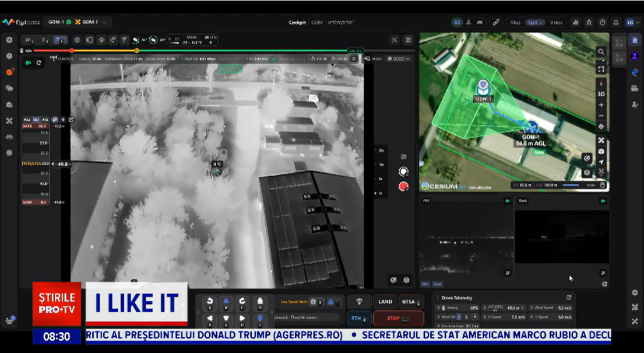Click the map navigation arrow icon
Screen dimensions: 644x353
pos(601,162)
